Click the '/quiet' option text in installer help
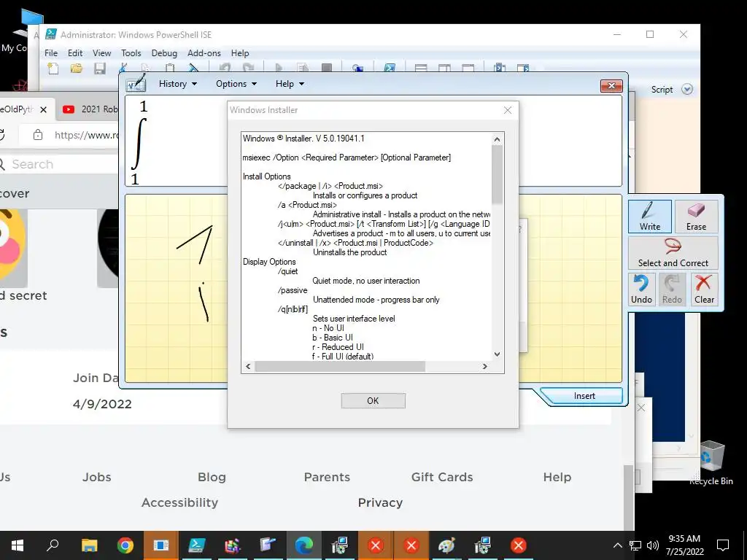747x560 pixels. (287, 271)
